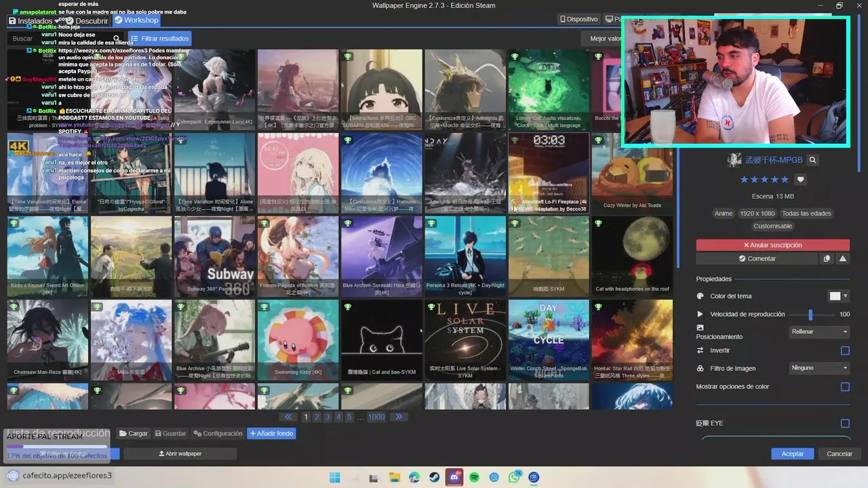Viewport: 868px width, 488px height.
Task: Click Anular suscripción button
Action: pos(772,245)
